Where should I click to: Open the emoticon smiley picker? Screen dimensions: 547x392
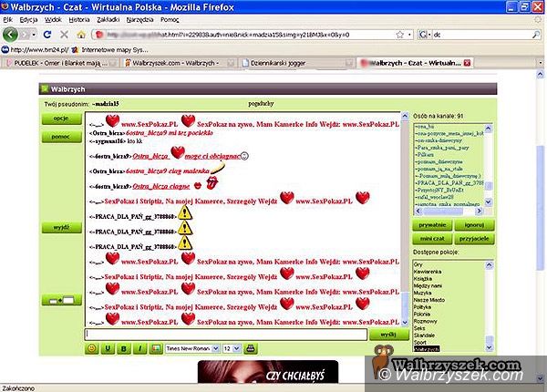(x=90, y=347)
